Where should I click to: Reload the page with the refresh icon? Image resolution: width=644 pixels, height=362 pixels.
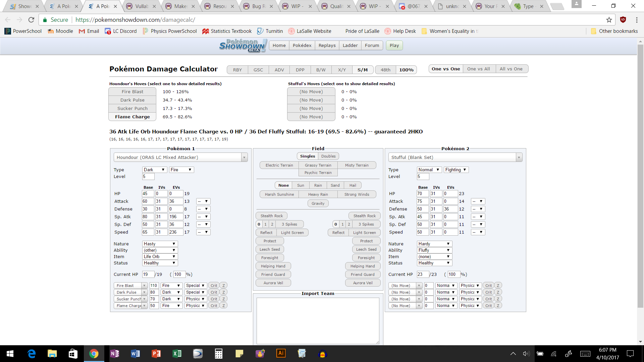[31, 20]
